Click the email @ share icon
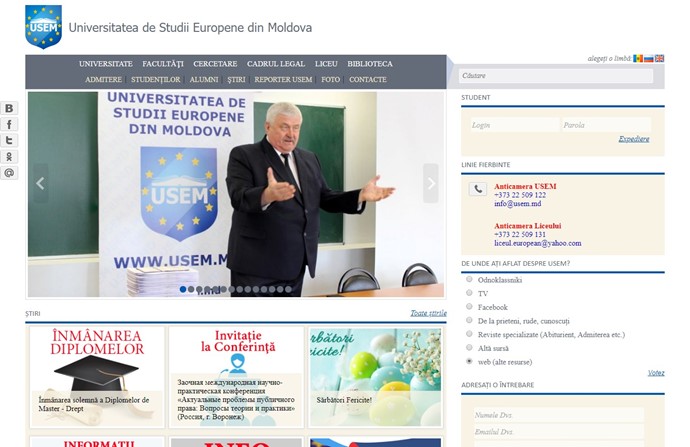690x447 pixels. (x=9, y=172)
